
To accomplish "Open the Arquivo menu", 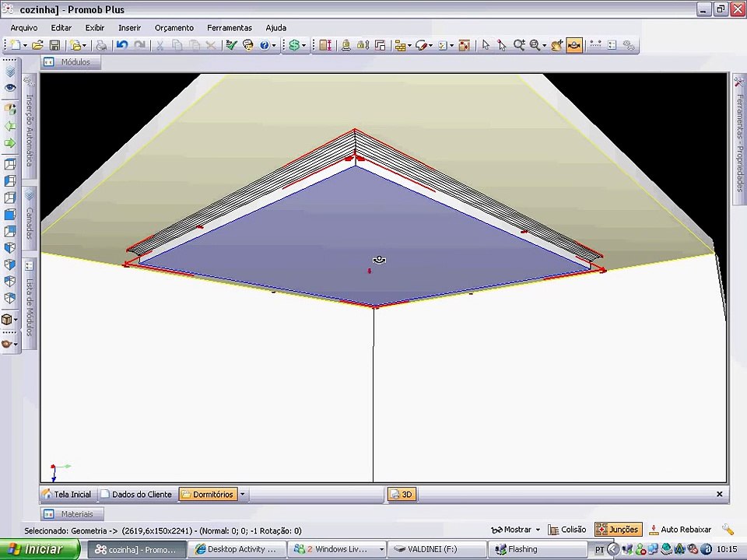I will tap(24, 28).
